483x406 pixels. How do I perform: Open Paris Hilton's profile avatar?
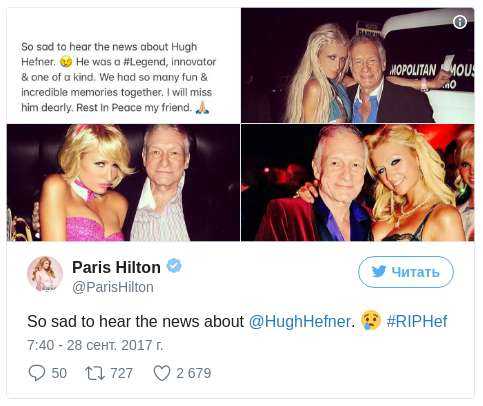[x=45, y=274]
